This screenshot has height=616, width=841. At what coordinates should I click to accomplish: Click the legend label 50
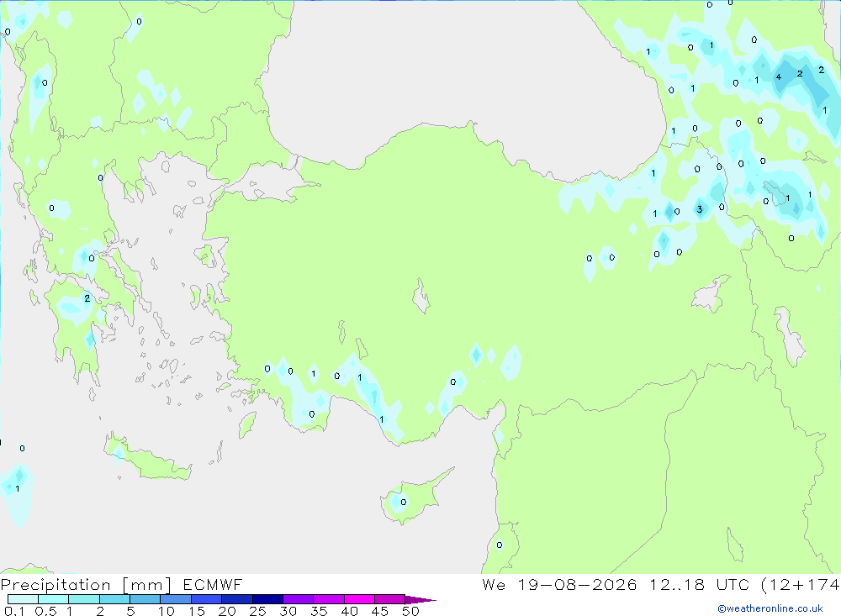click(x=410, y=611)
